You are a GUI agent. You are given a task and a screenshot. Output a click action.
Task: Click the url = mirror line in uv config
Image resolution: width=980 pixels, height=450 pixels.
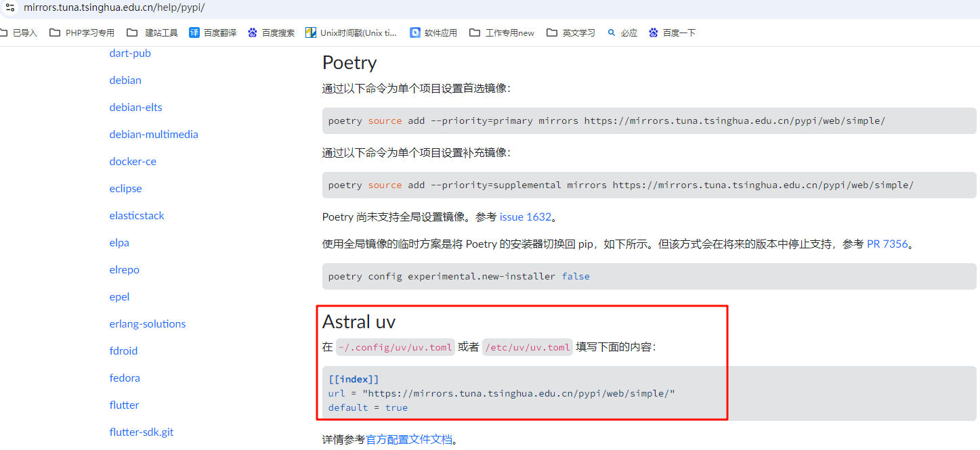pyautogui.click(x=501, y=393)
